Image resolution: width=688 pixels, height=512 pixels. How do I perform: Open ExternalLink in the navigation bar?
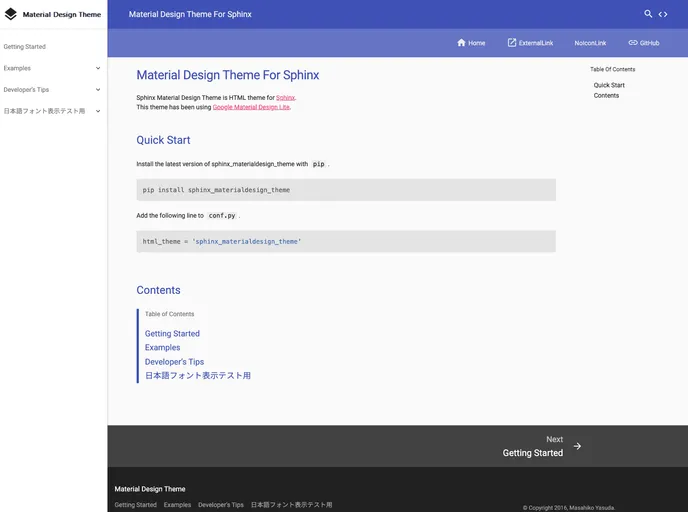(536, 43)
